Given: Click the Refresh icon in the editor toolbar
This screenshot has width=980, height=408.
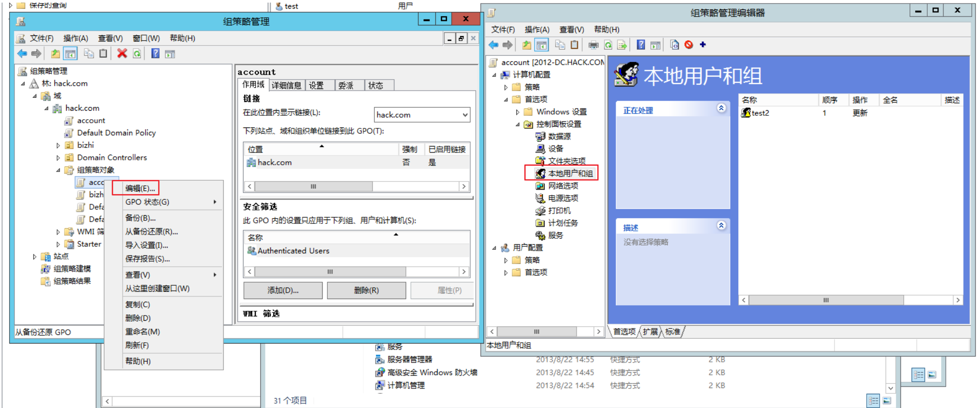Looking at the screenshot, I should pos(607,45).
